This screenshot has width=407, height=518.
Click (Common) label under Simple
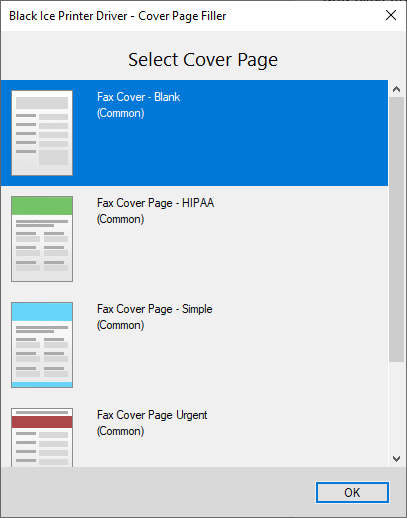pos(121,325)
